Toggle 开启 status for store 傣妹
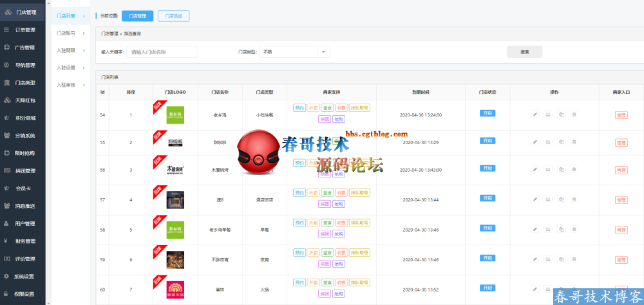644x305 pixels. [488, 288]
